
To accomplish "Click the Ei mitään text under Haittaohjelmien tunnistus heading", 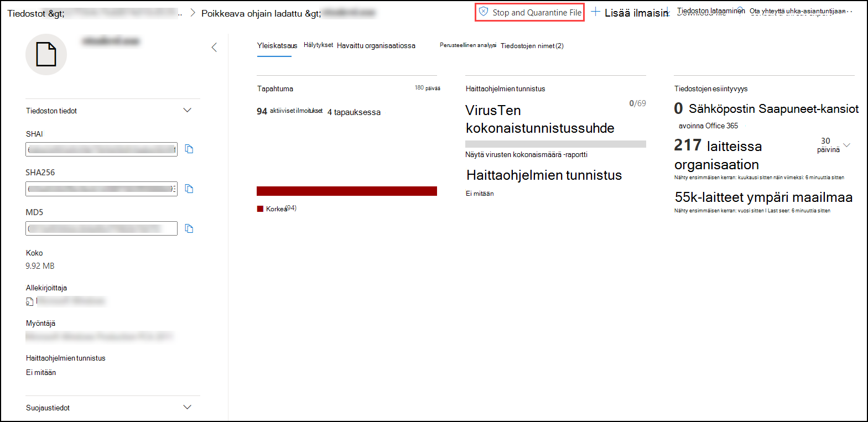I will (x=480, y=194).
